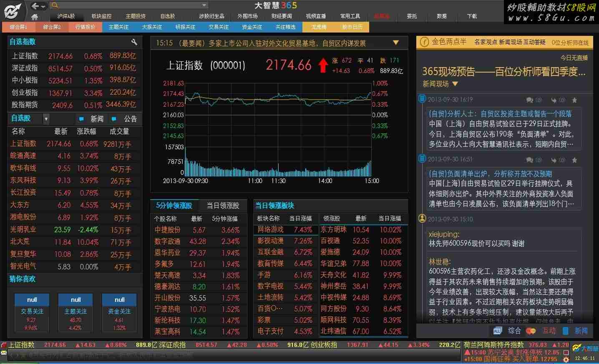This screenshot has width=599, height=364.
Task: Select 创业板指 row in 自选指数
Action: tap(74, 93)
